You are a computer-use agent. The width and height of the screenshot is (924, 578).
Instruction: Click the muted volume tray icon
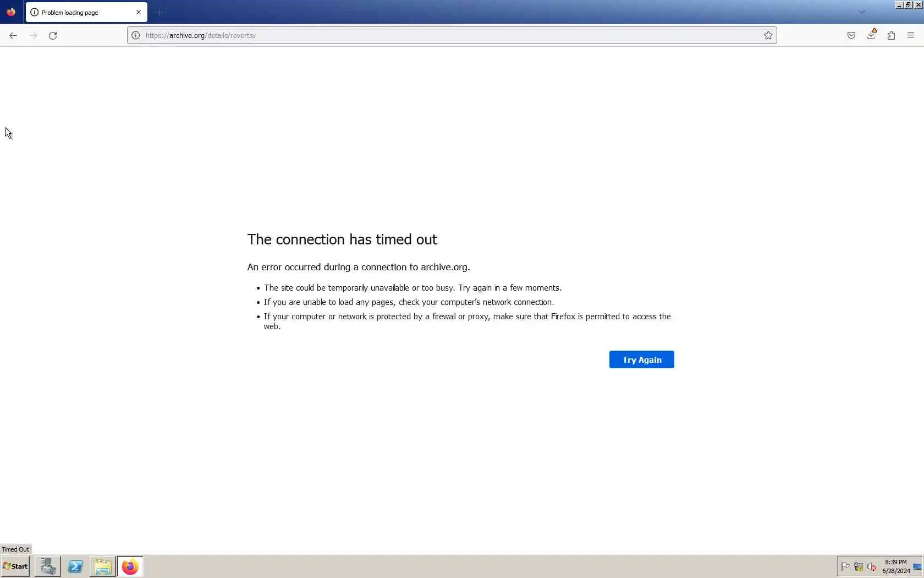(872, 566)
